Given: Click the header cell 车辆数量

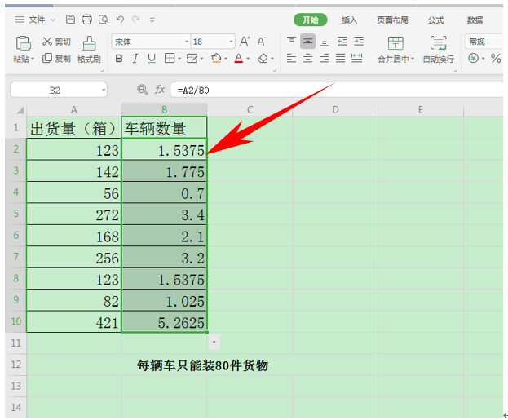Looking at the screenshot, I should pyautogui.click(x=164, y=128).
